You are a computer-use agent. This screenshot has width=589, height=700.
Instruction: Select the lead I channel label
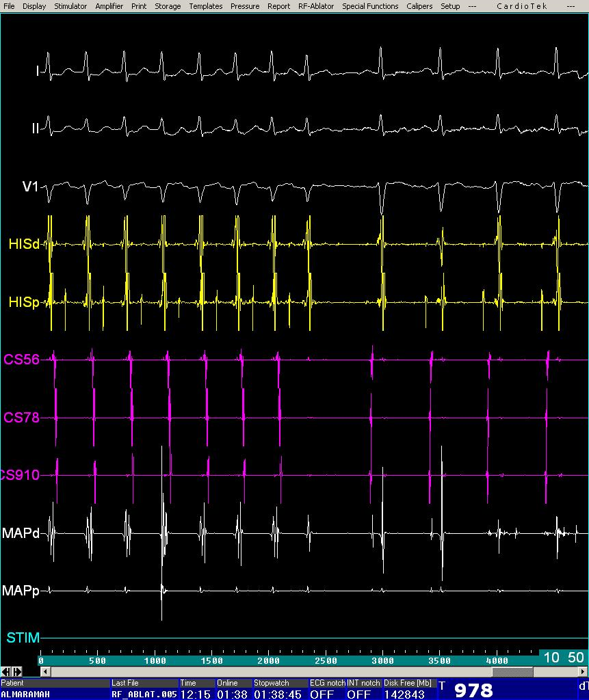coord(38,71)
